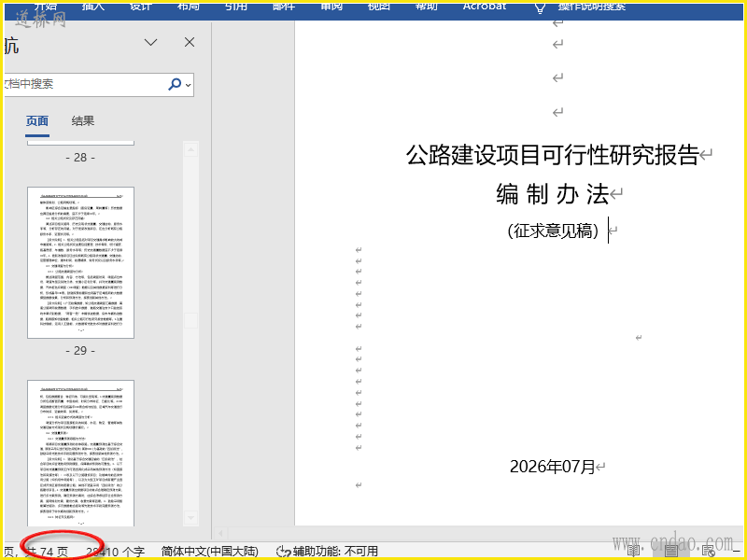Image resolution: width=747 pixels, height=560 pixels.
Task: Click the thumbnail scrollbar up arrow
Action: 191,150
